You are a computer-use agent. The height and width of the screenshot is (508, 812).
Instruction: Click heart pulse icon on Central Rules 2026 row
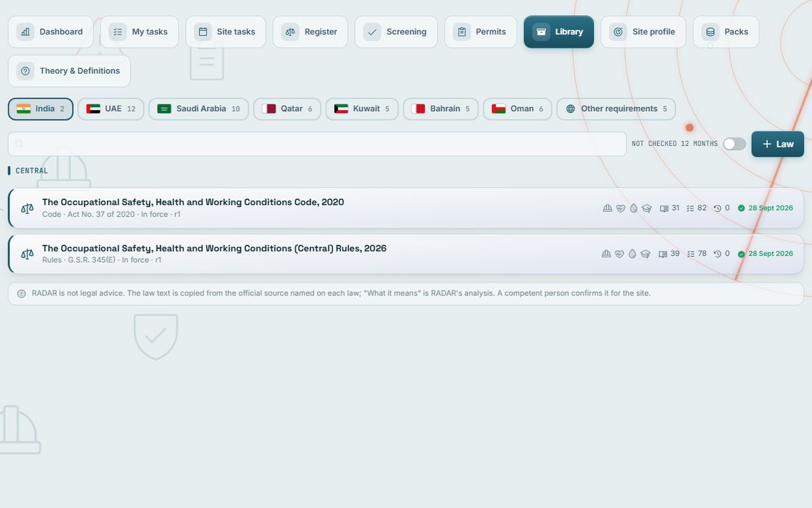pos(618,254)
